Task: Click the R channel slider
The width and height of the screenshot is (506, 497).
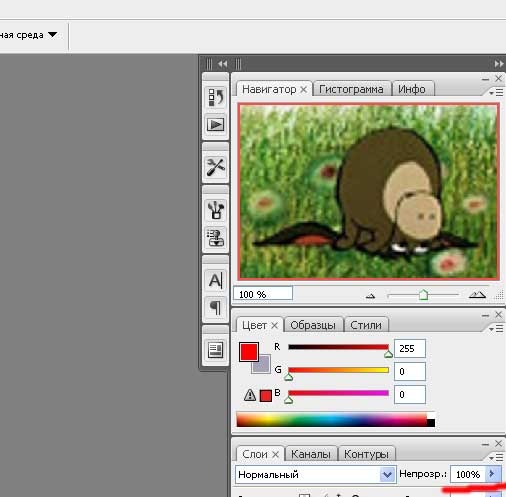Action: pyautogui.click(x=338, y=347)
